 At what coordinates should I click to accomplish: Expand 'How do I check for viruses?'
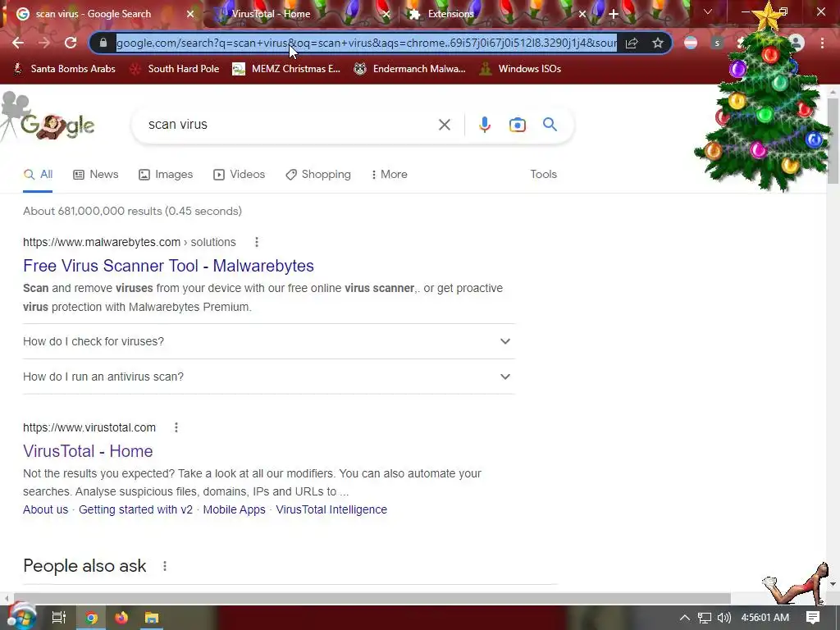(x=269, y=341)
